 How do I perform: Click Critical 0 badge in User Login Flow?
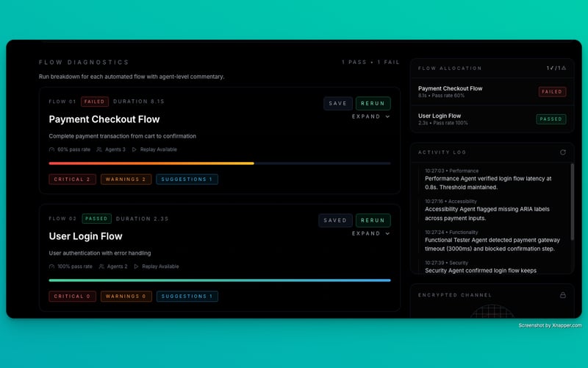click(x=72, y=297)
